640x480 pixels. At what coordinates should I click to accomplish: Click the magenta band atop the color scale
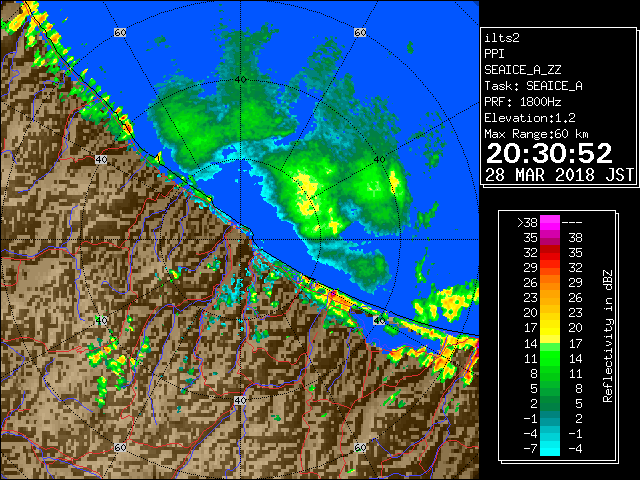550,223
